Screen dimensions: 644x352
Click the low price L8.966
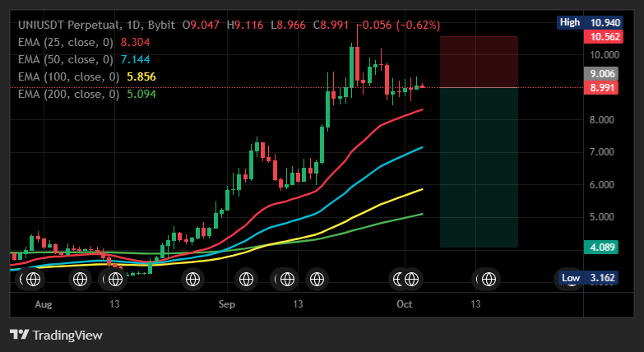tap(289, 25)
